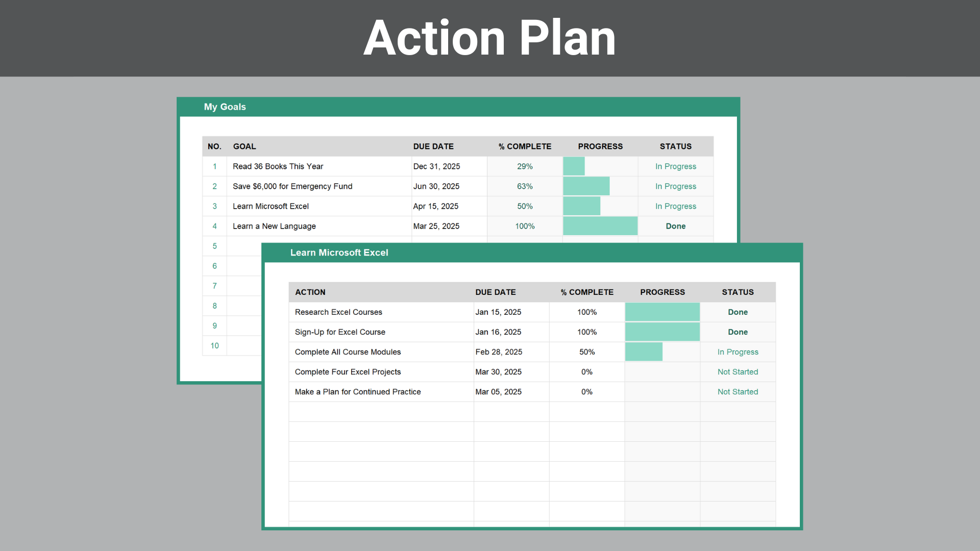Click the Done status in the My Goals table
Screen dimensions: 980x551
point(675,226)
